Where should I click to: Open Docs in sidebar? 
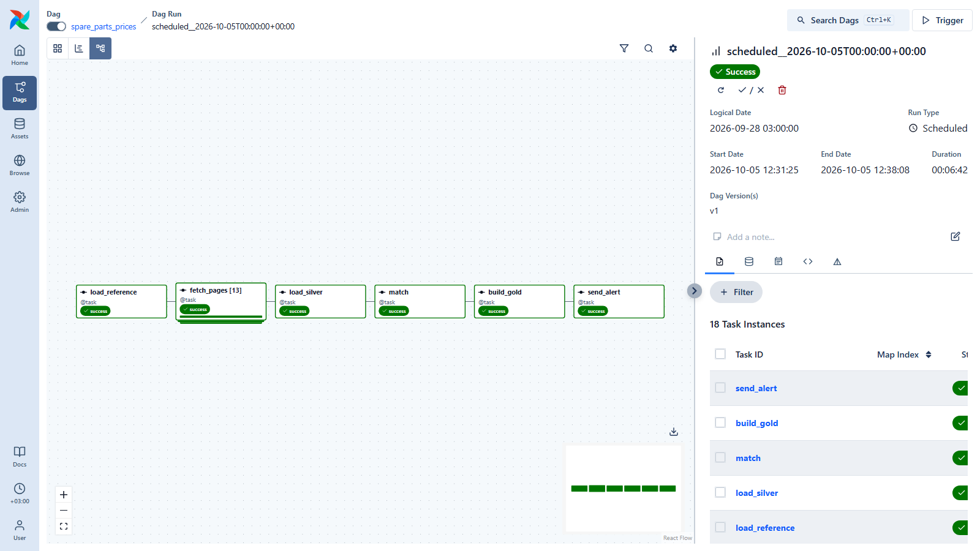[20, 457]
